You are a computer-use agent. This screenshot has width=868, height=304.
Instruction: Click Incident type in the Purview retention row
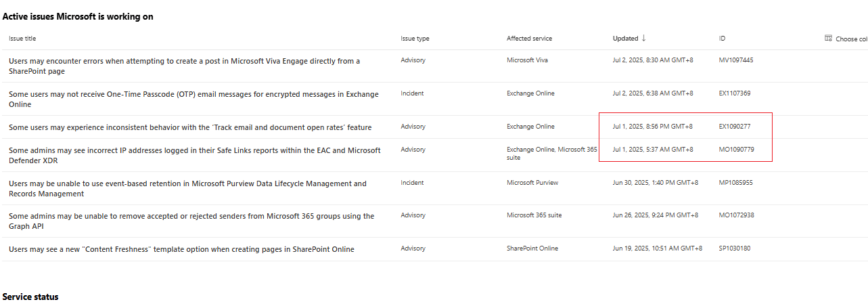pos(412,183)
